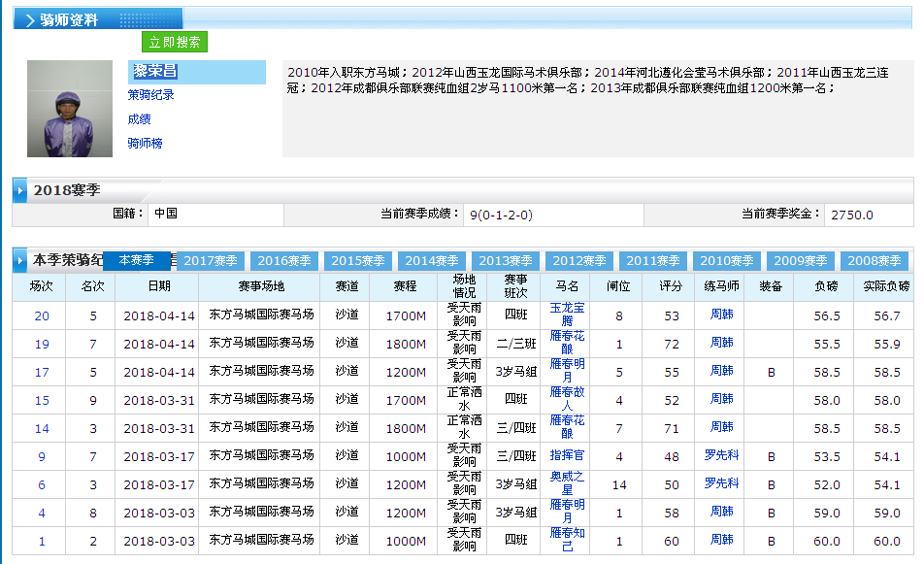Open the 策骑纪录 link
Screen dimensions: 924x564
click(150, 95)
